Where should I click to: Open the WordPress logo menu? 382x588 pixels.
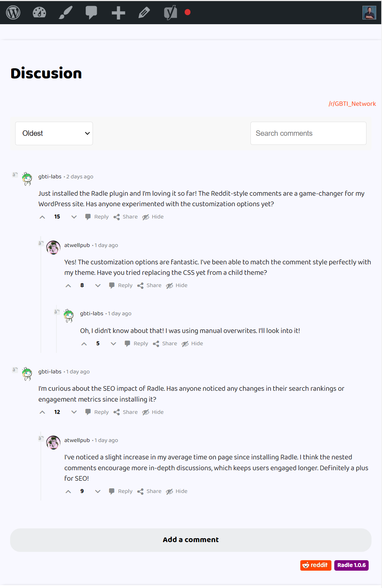coord(13,12)
